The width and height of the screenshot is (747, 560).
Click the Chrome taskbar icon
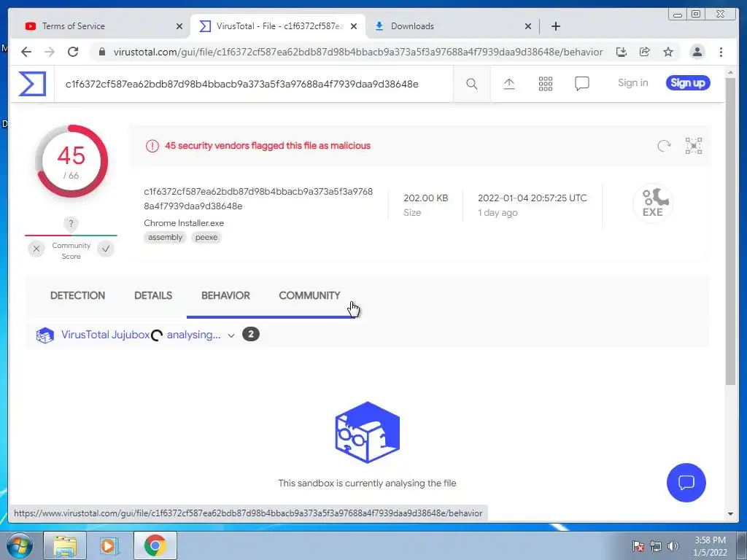(155, 546)
